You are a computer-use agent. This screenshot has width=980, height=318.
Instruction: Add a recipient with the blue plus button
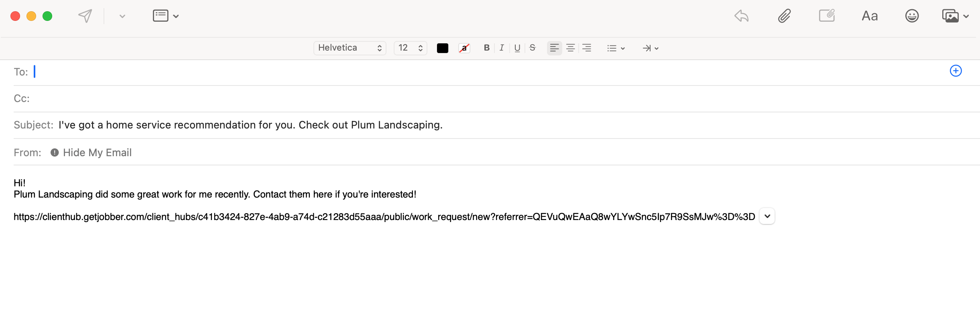click(956, 71)
